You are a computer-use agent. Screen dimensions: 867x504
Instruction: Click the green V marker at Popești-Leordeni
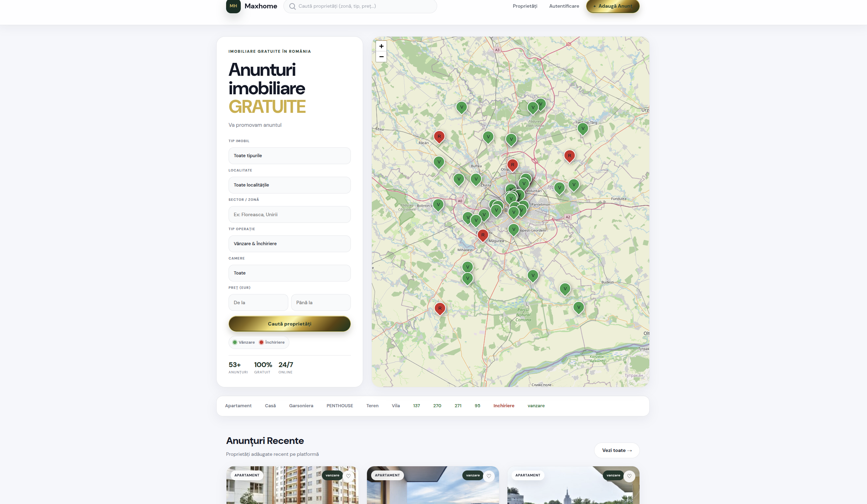pyautogui.click(x=514, y=230)
